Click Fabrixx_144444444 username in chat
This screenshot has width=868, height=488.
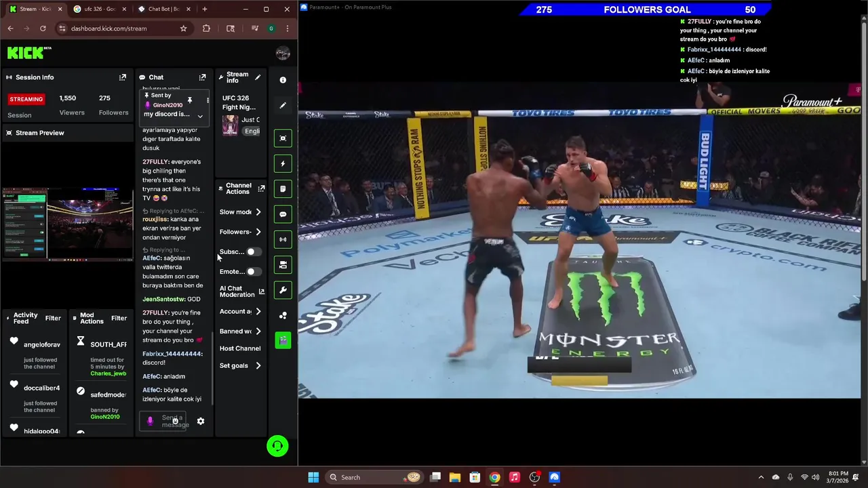click(x=172, y=354)
